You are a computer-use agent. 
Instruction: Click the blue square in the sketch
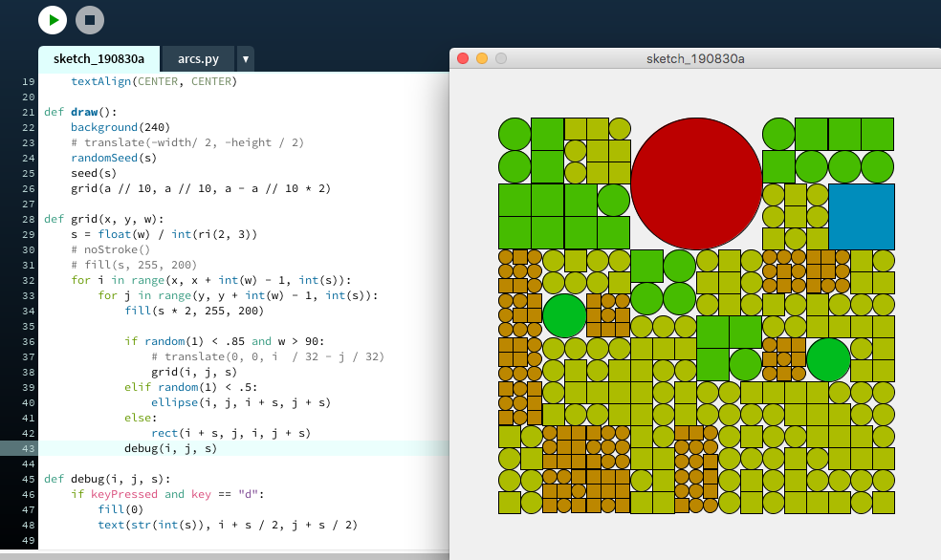861,217
